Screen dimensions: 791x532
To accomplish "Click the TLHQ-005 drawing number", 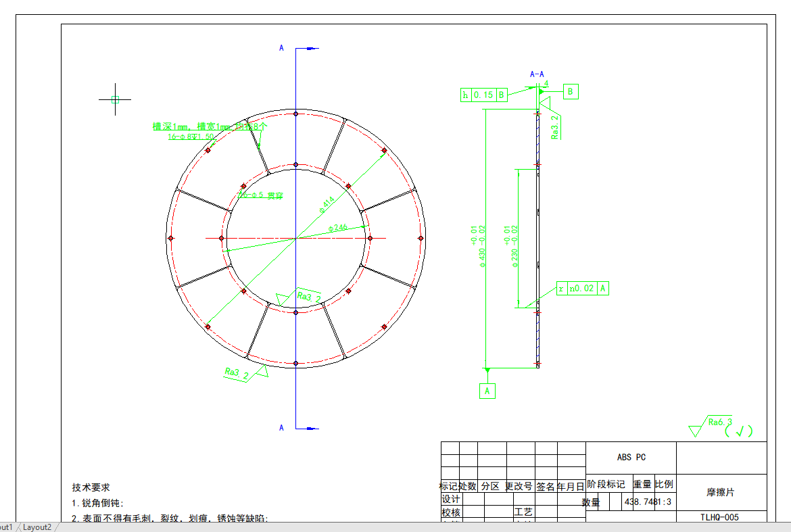I will click(719, 518).
